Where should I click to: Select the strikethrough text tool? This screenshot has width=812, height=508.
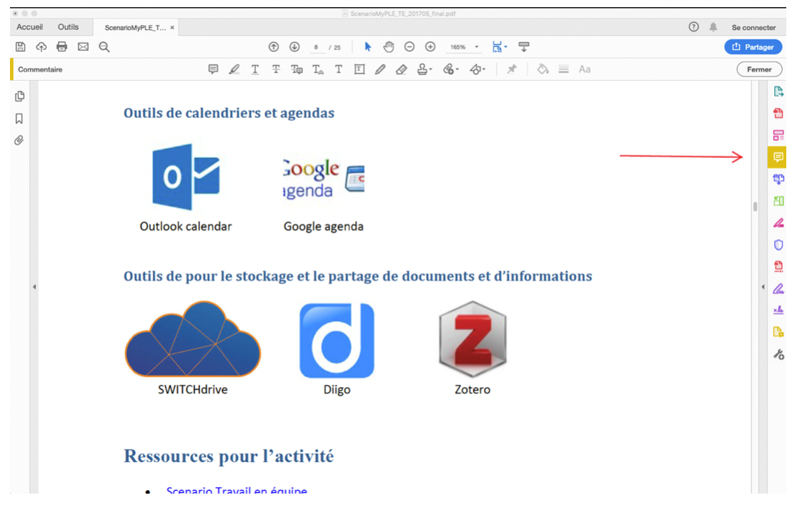(x=276, y=69)
